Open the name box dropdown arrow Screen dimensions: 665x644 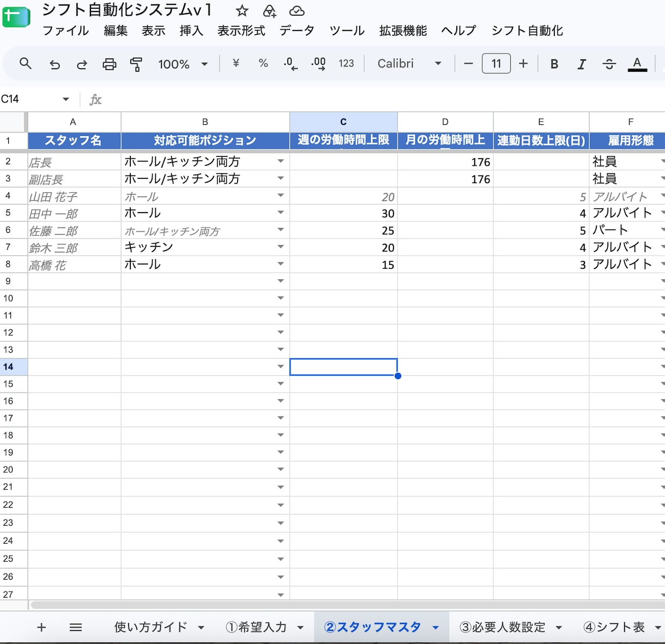[66, 99]
